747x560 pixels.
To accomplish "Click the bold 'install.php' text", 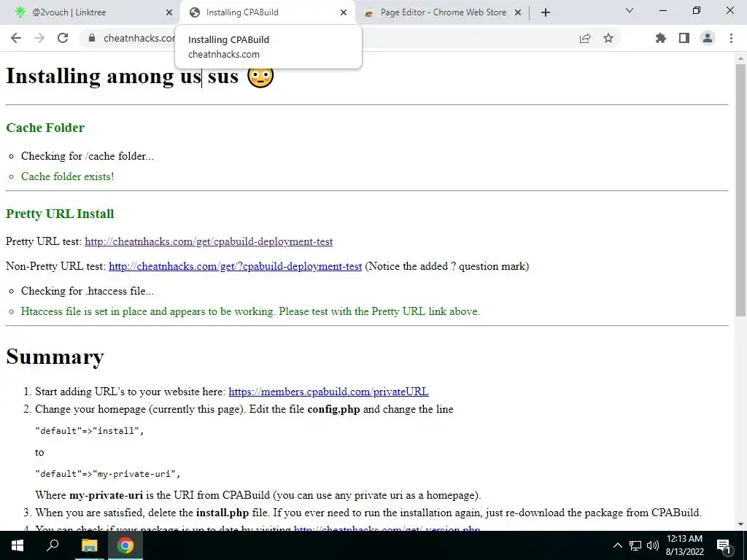I will click(222, 513).
